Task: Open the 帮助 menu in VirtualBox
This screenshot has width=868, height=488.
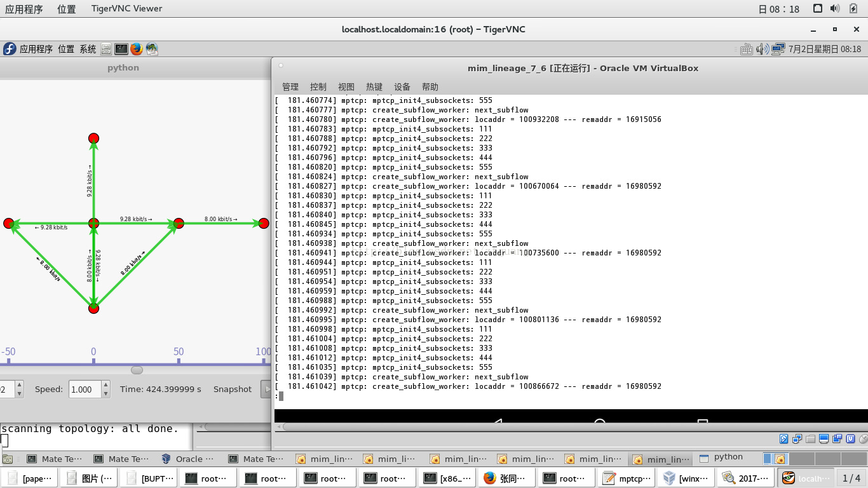Action: [430, 87]
